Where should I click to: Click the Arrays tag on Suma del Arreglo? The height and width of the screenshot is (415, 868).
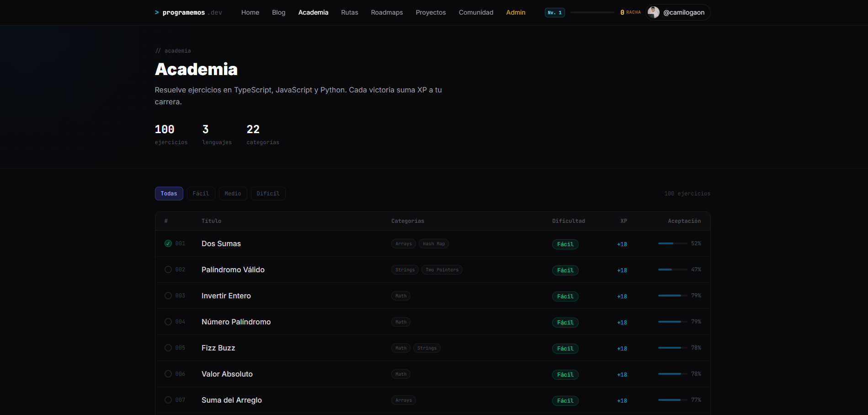pos(404,400)
